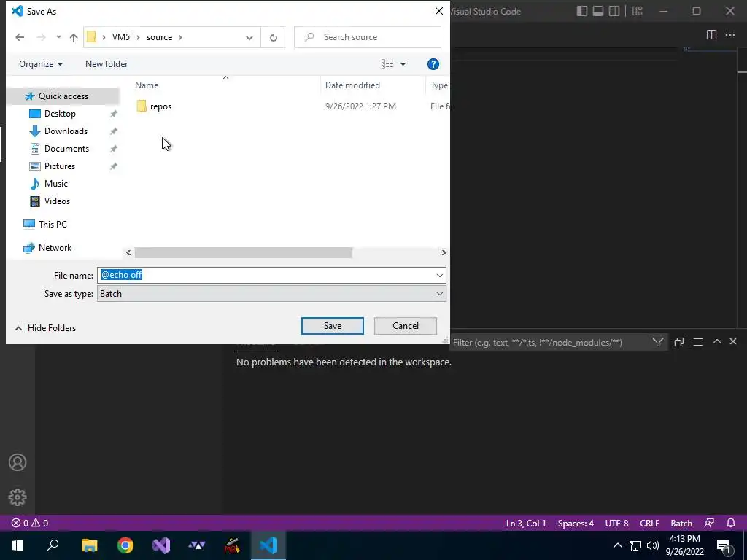Toggle VS Code bottom panel

tap(598, 11)
